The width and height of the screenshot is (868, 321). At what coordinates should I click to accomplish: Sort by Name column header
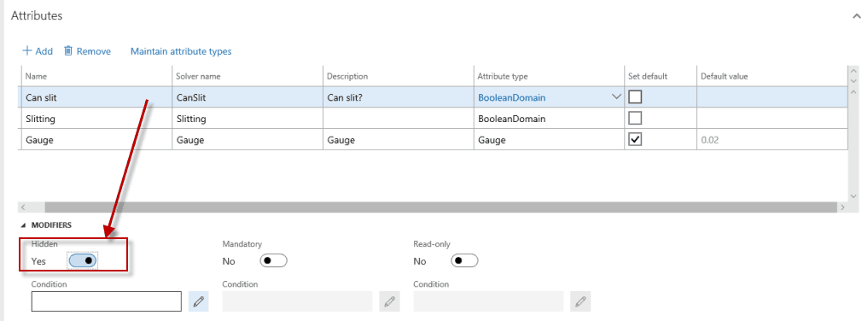(96, 76)
